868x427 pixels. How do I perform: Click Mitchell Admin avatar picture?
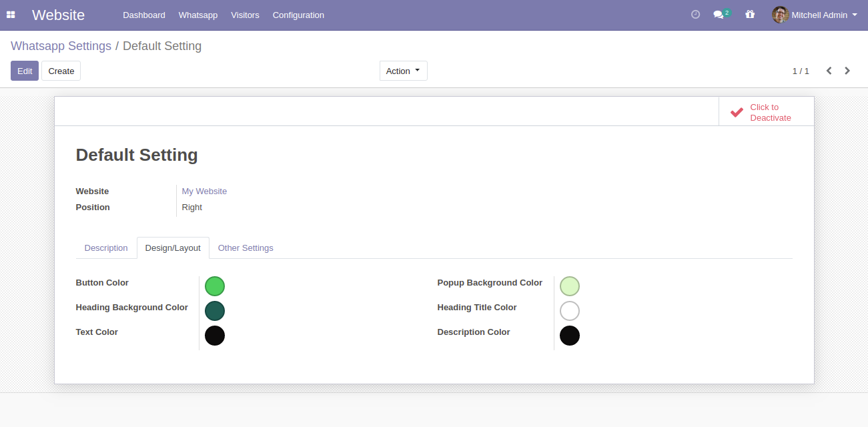780,15
